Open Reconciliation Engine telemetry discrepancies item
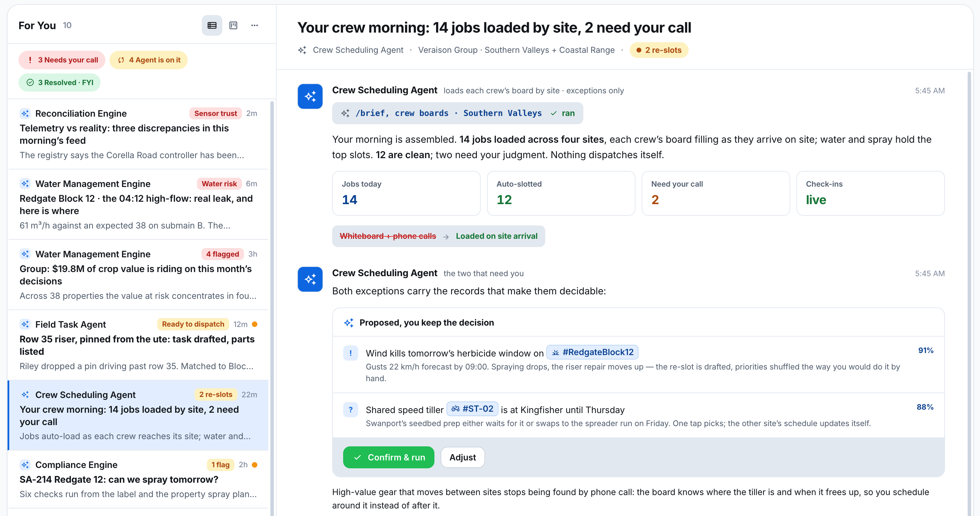Image resolution: width=980 pixels, height=516 pixels. (138, 134)
